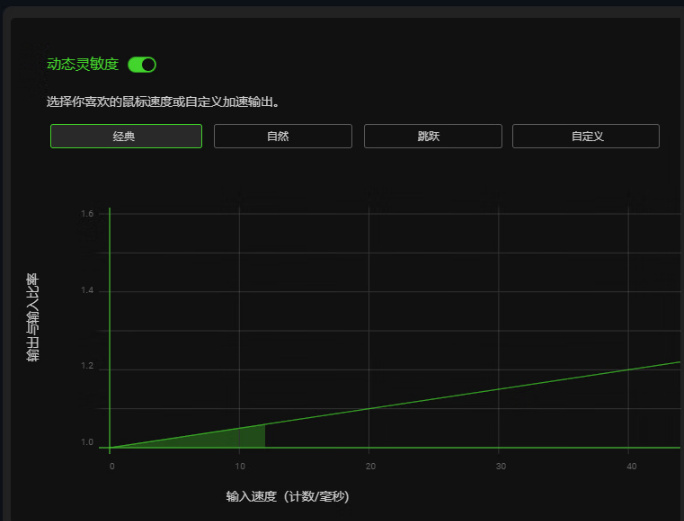Click the x-axis tick label 10

pyautogui.click(x=240, y=466)
